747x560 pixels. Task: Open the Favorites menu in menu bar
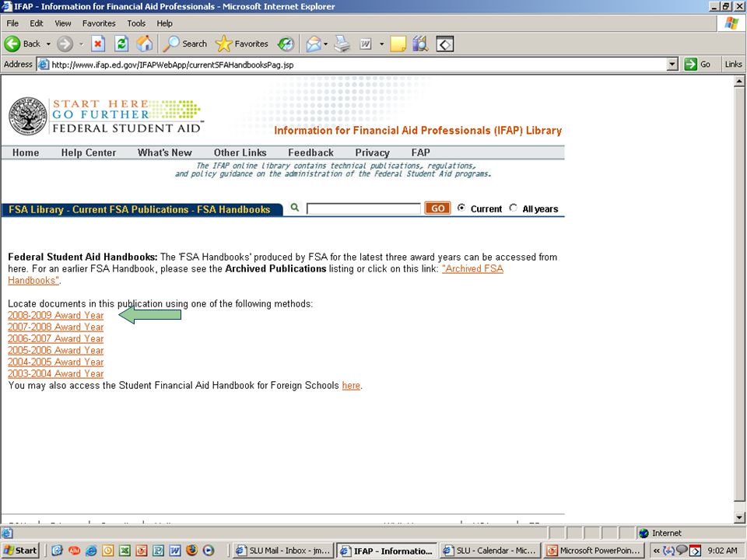(99, 23)
